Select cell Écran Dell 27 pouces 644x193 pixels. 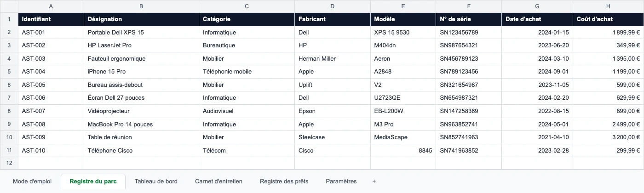142,98
